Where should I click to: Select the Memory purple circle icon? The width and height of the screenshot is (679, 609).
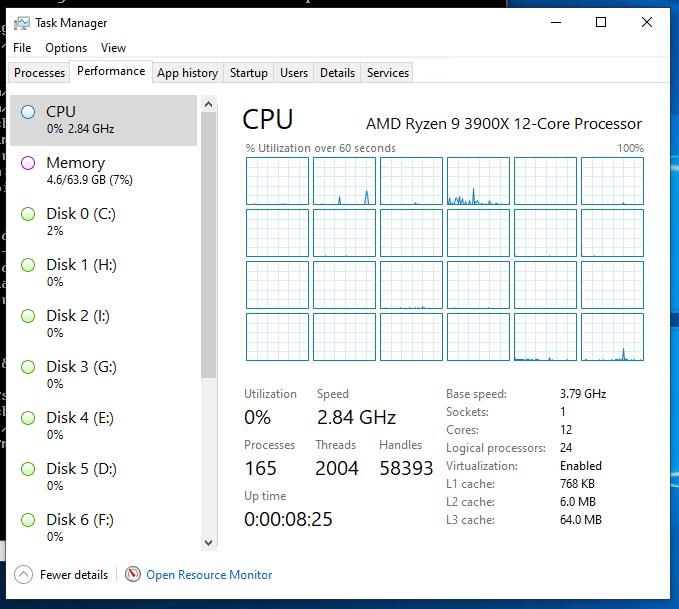pos(28,163)
